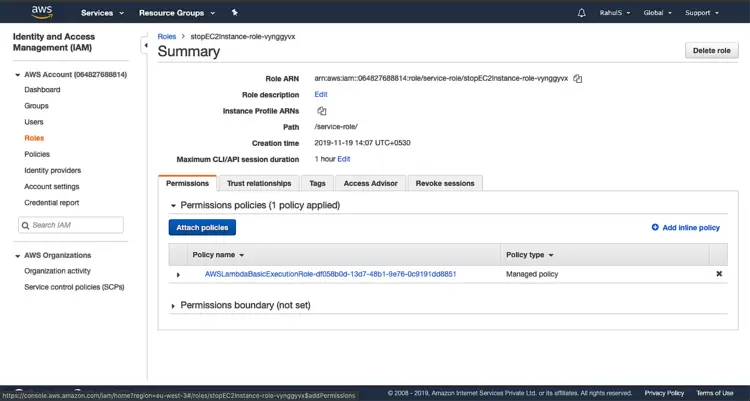
Task: Copy the Role ARN to clipboard
Action: coord(578,78)
